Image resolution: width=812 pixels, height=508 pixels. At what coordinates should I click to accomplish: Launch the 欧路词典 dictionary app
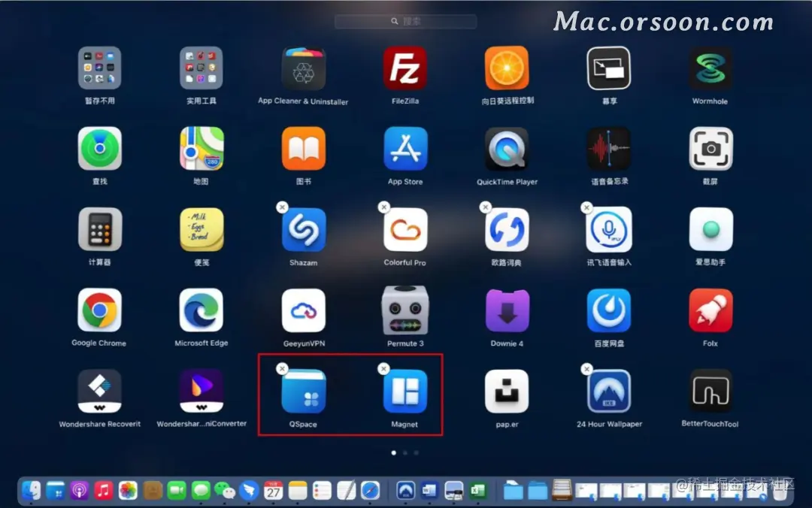coord(507,229)
